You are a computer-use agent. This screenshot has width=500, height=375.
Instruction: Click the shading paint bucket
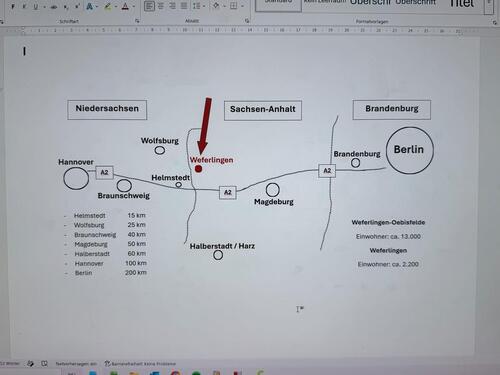pos(216,6)
